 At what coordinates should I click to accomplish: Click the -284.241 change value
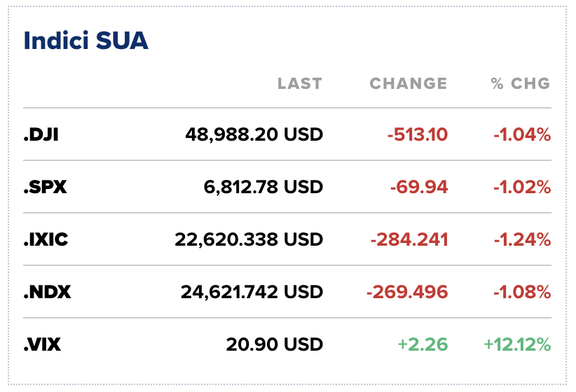(x=409, y=239)
